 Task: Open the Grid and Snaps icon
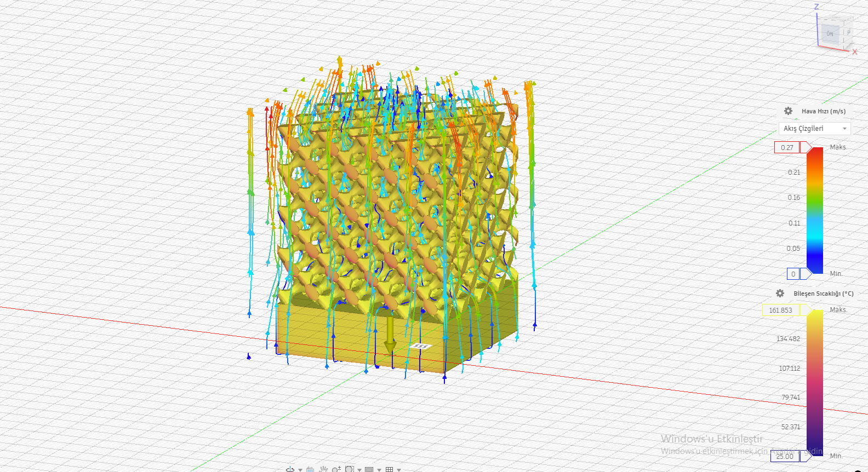[x=390, y=470]
